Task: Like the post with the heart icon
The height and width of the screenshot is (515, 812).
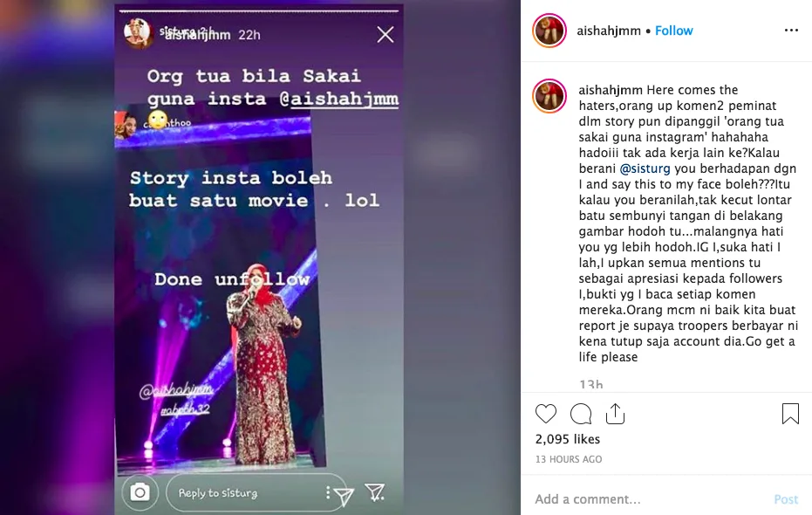Action: click(546, 414)
